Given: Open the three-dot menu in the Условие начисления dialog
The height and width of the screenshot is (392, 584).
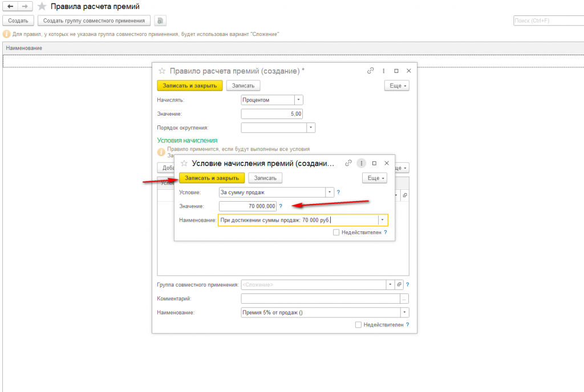Looking at the screenshot, I should pos(361,164).
